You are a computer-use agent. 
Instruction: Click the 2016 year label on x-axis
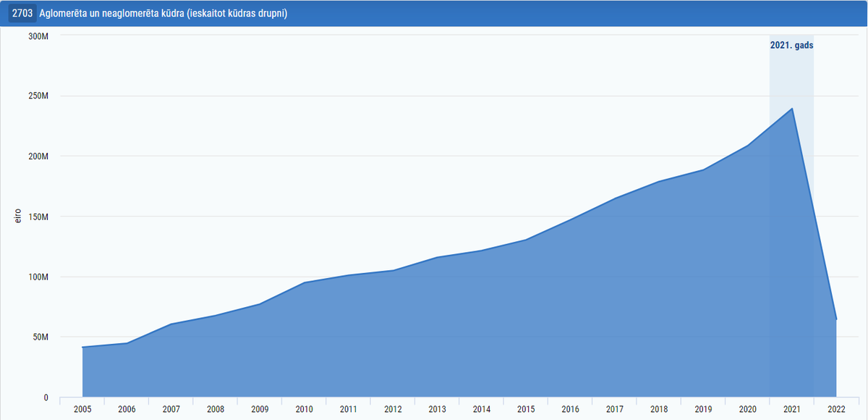tap(571, 410)
